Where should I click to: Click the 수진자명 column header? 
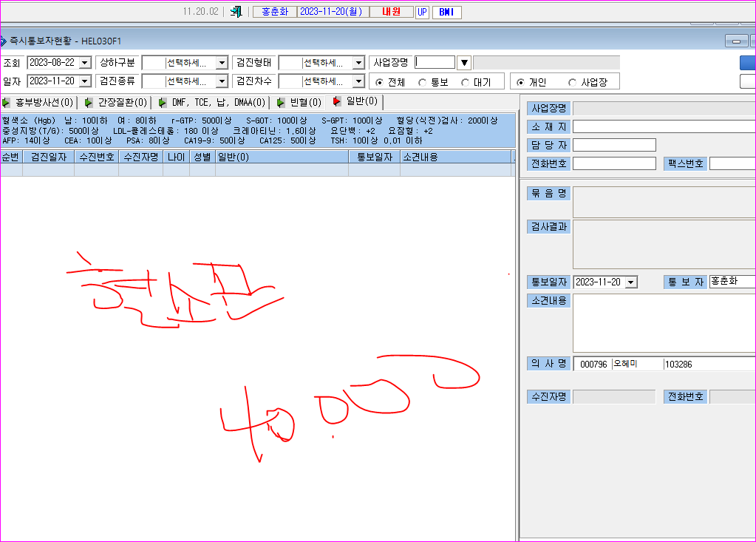(141, 157)
